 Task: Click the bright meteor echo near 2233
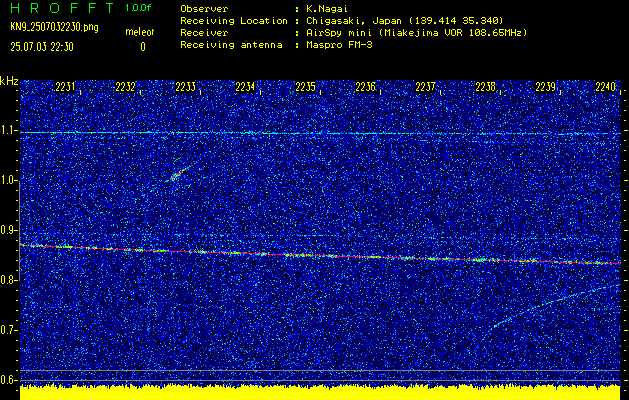pyautogui.click(x=177, y=175)
